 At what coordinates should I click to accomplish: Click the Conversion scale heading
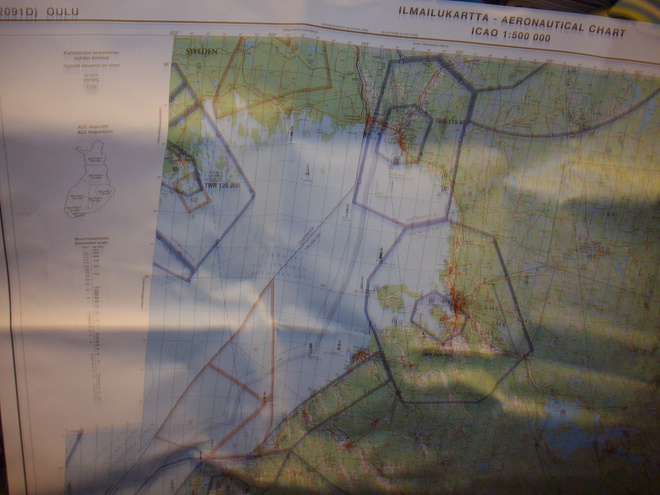(91, 243)
